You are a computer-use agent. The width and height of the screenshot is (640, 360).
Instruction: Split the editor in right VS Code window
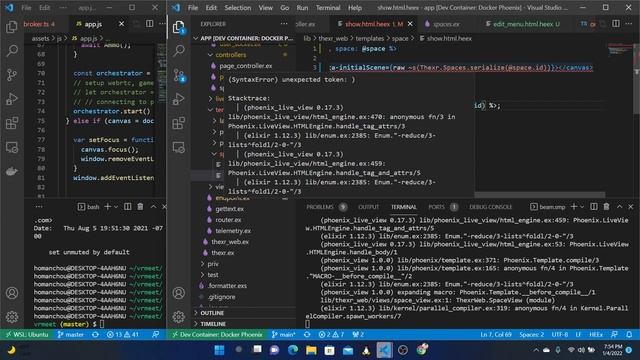point(616,24)
